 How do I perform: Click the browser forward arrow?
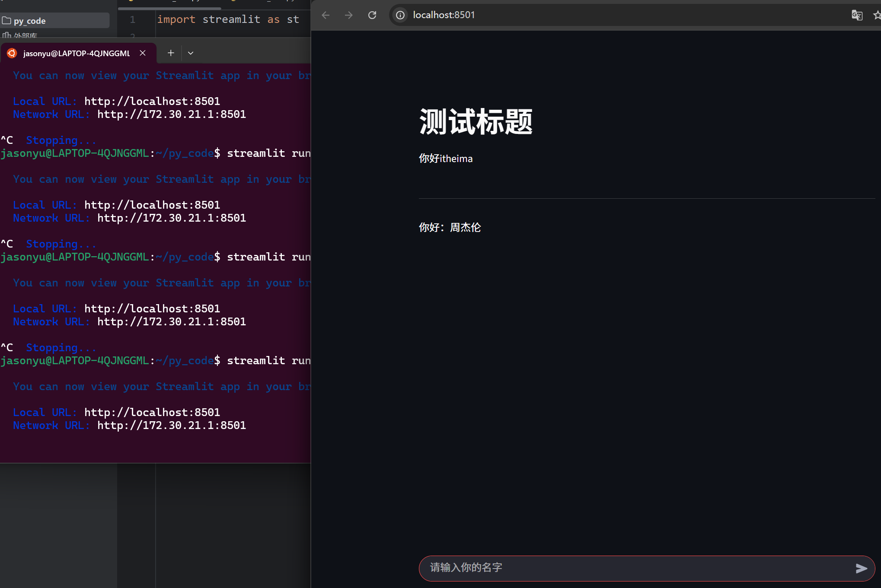[x=348, y=15]
